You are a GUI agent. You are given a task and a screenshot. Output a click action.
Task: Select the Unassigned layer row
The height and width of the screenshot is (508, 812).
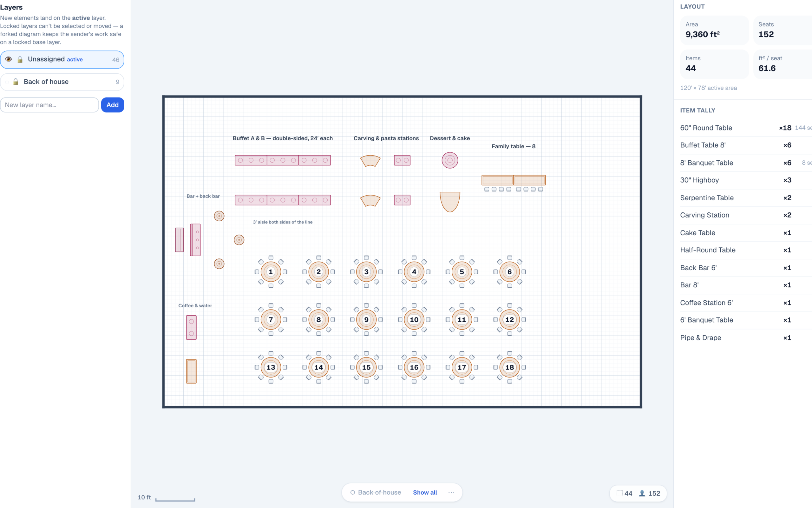[x=62, y=59]
